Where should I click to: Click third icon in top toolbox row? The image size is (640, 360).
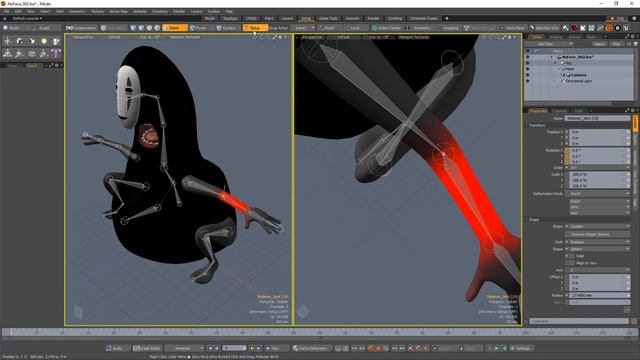tap(32, 41)
